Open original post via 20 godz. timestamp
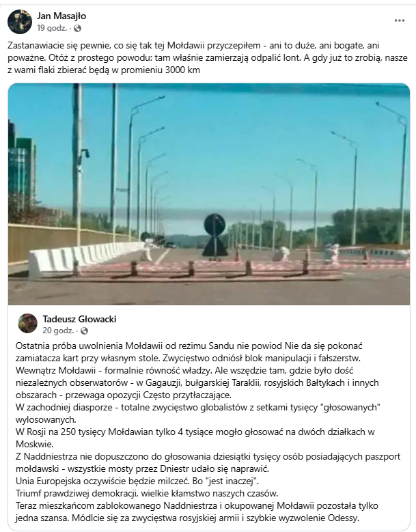Image resolution: width=416 pixels, height=532 pixels. click(58, 331)
